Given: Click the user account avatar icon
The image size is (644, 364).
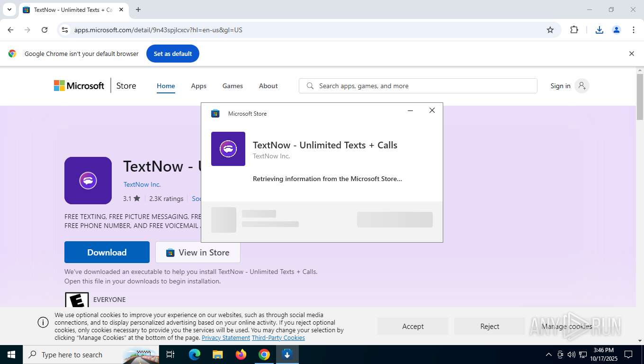Looking at the screenshot, I should click(x=582, y=86).
